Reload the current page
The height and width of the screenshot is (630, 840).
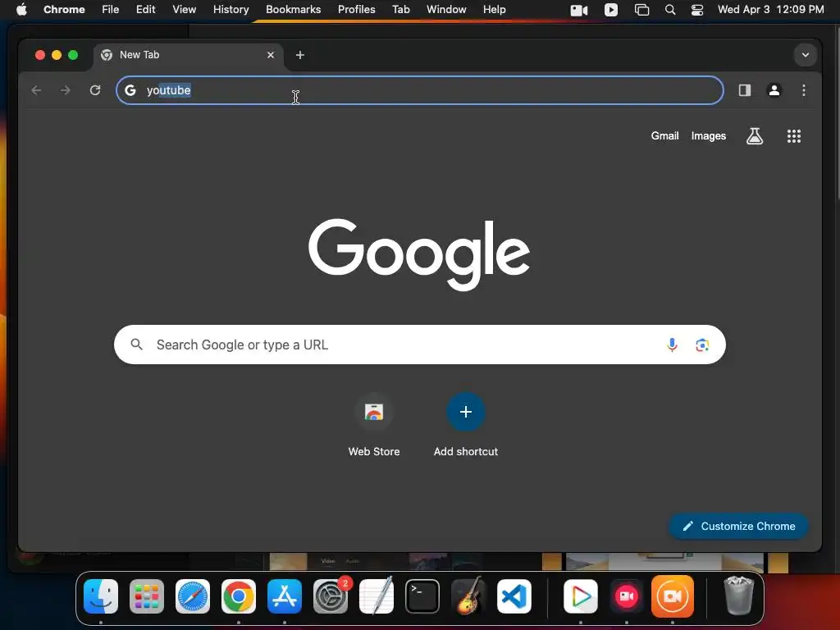[95, 90]
